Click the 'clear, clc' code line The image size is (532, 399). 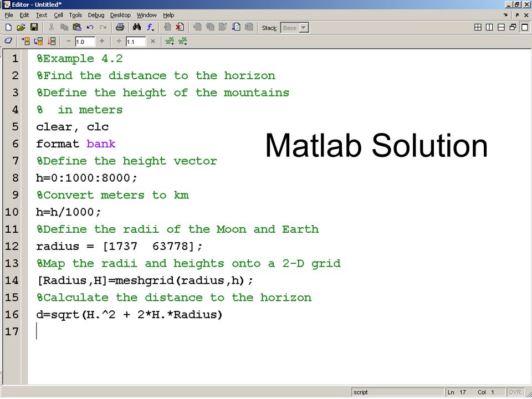72,127
